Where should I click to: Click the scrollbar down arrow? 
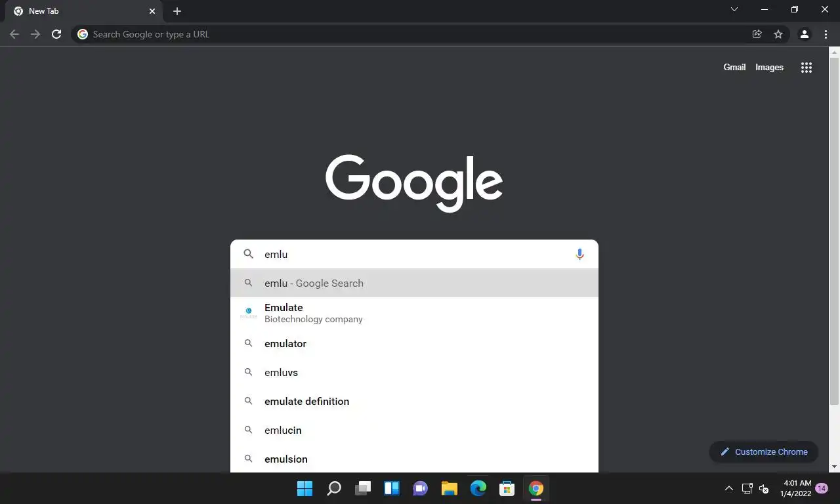834,467
